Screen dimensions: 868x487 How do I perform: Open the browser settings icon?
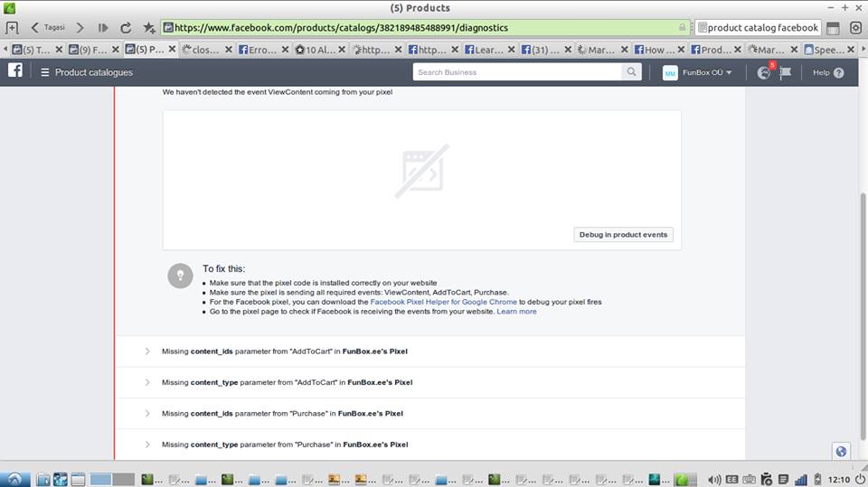pyautogui.click(x=856, y=28)
